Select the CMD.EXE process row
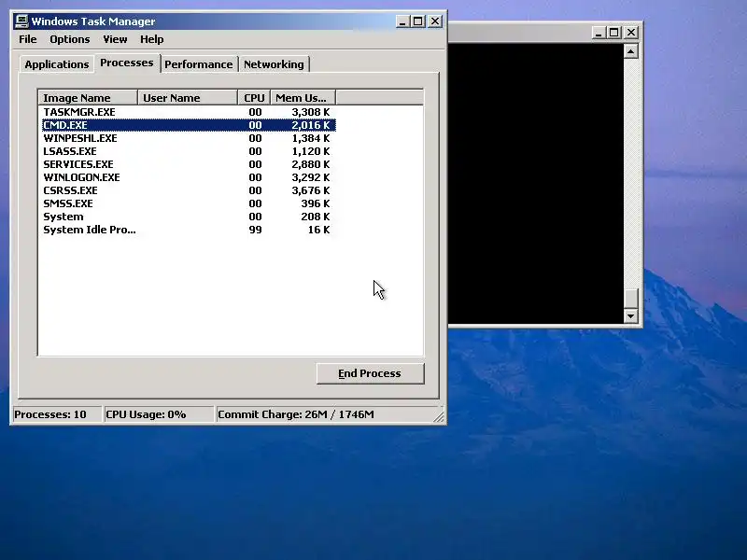 (x=189, y=125)
